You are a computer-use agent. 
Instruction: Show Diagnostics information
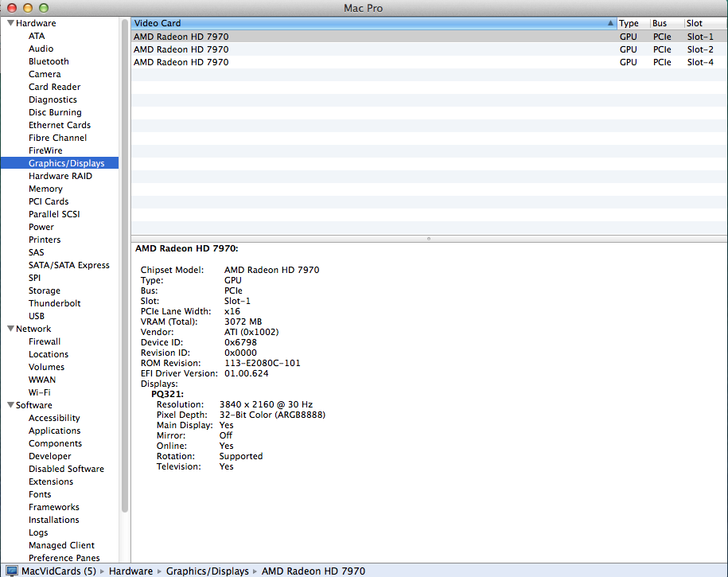click(53, 99)
